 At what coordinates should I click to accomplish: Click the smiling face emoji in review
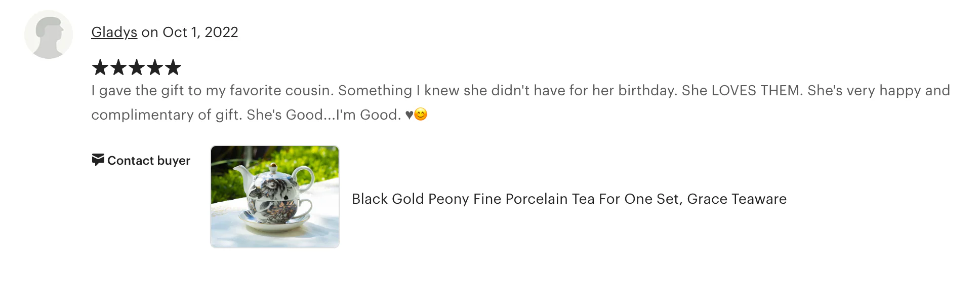point(421,115)
